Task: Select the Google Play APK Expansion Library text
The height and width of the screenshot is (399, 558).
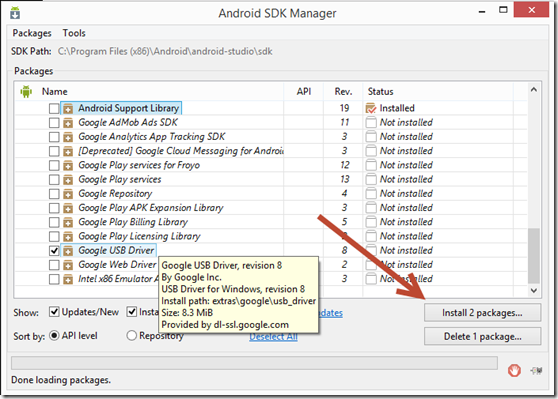Action: coord(151,208)
